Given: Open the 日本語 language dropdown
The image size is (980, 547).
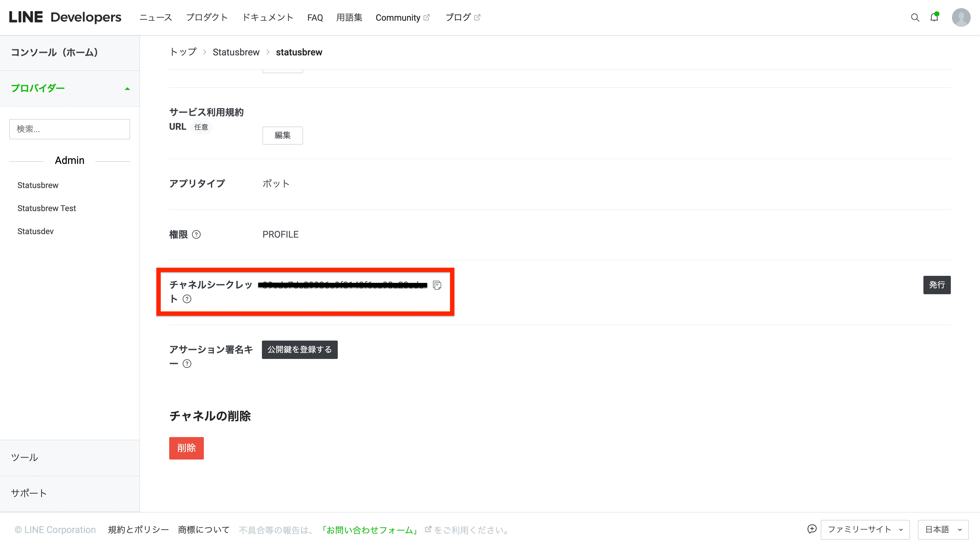Looking at the screenshot, I should pyautogui.click(x=943, y=530).
